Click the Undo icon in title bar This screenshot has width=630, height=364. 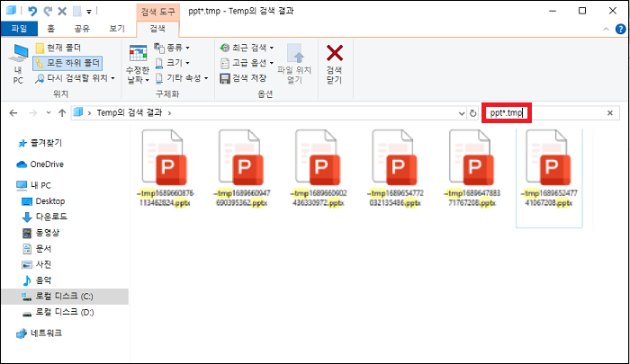tap(32, 11)
